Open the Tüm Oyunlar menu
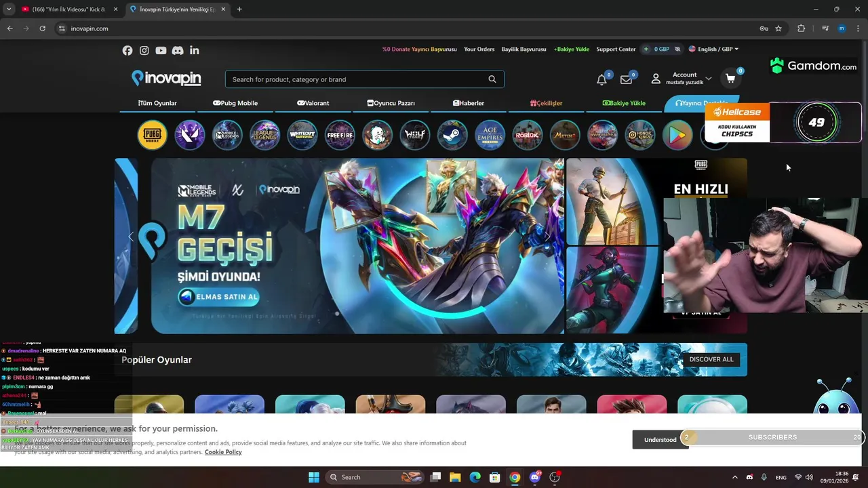Viewport: 868px width, 488px height. (x=157, y=103)
